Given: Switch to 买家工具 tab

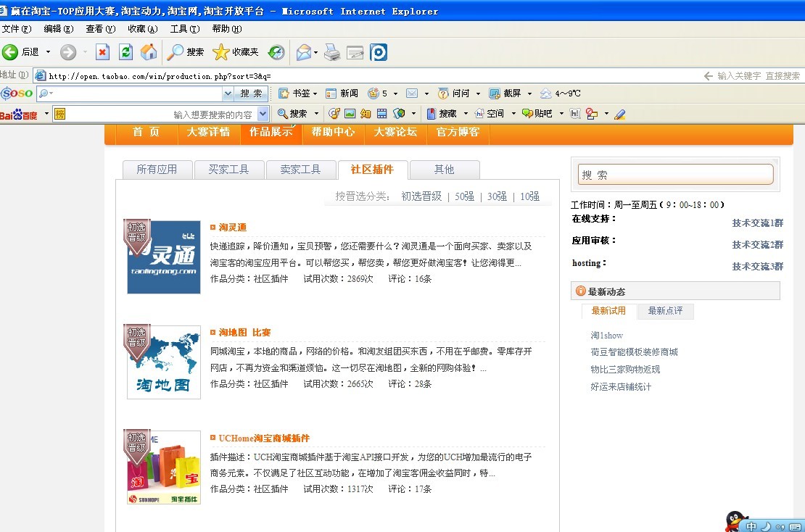Looking at the screenshot, I should tap(229, 170).
